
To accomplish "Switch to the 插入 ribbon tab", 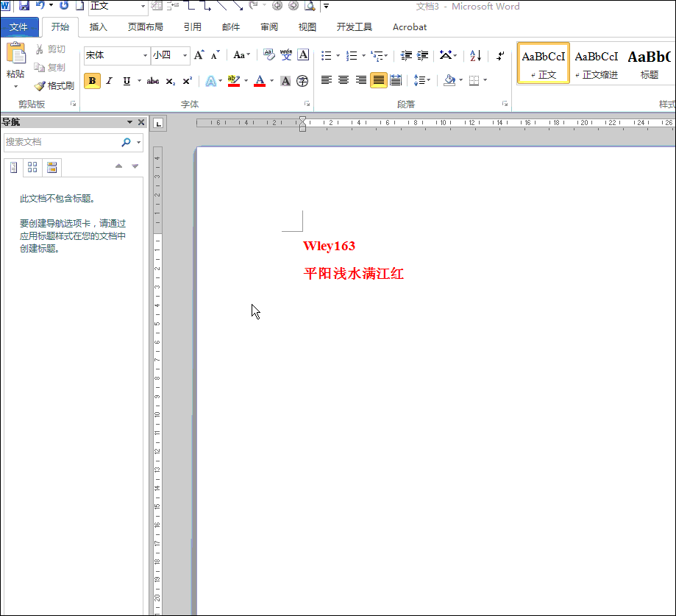I will (x=99, y=26).
